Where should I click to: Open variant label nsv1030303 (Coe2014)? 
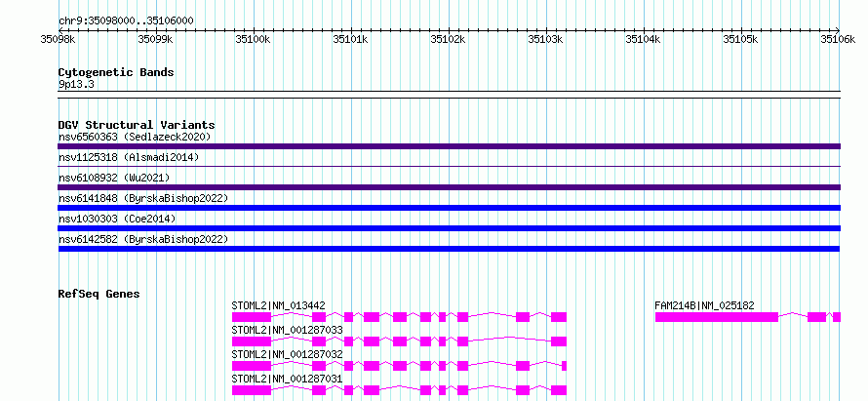pyautogui.click(x=117, y=219)
